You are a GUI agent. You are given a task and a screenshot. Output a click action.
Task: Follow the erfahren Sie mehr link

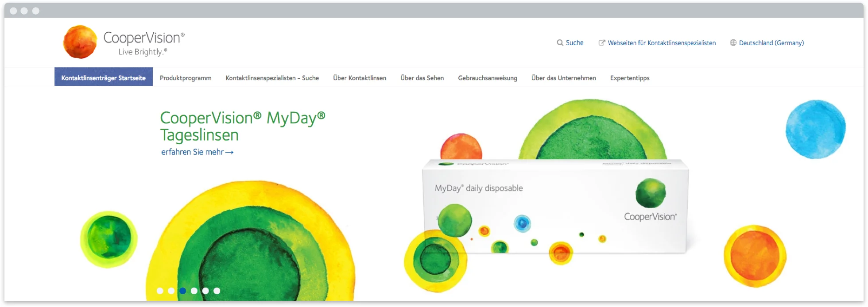coord(197,152)
